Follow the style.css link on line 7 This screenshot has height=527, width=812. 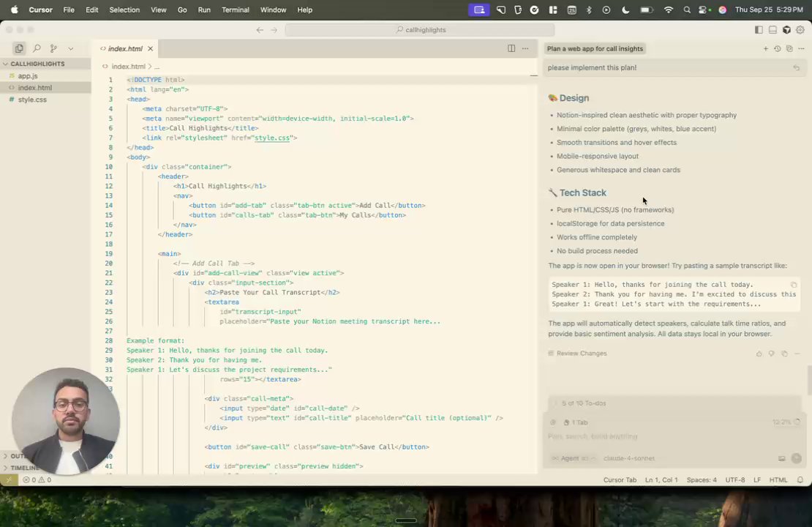click(x=272, y=138)
